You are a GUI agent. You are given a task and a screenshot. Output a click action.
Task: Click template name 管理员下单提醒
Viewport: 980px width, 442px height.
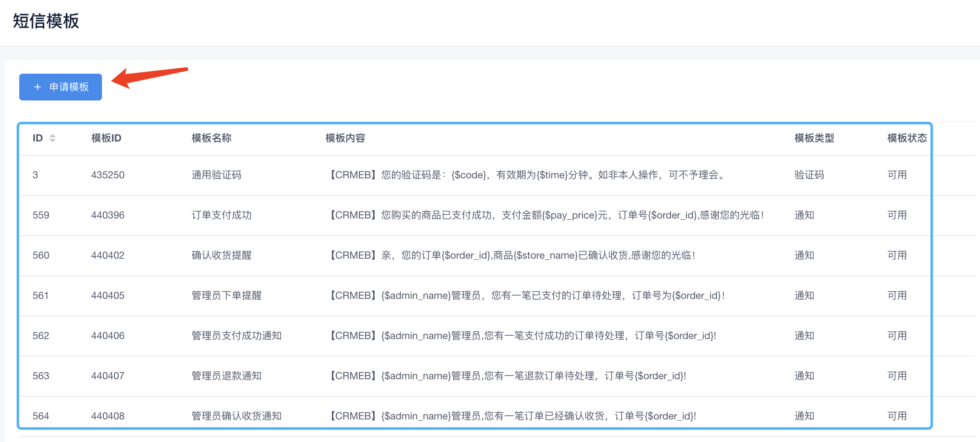point(227,296)
